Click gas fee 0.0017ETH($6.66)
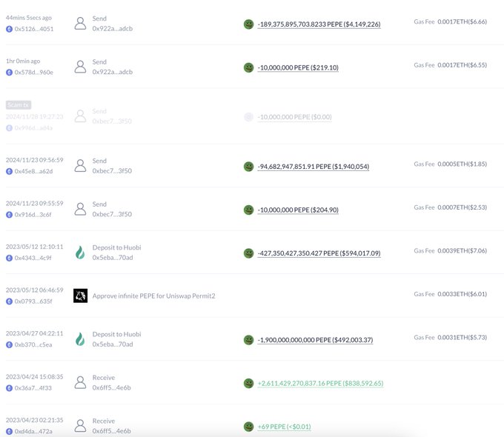504x437 pixels. click(462, 22)
